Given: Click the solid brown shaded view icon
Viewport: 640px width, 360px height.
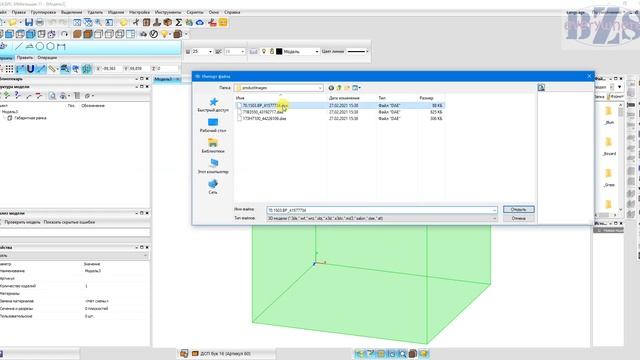Looking at the screenshot, I should click(x=77, y=34).
